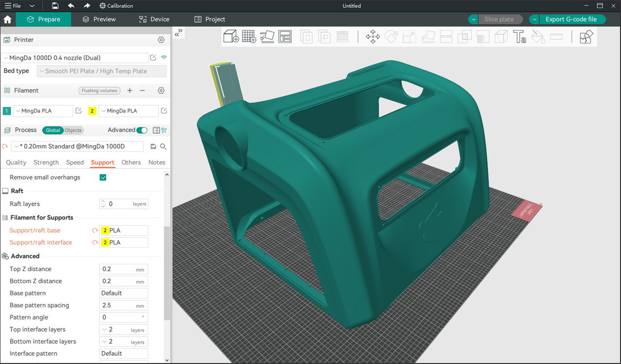This screenshot has height=364, width=621.
Task: Open the Assembly view puzzle icon
Action: click(x=586, y=37)
